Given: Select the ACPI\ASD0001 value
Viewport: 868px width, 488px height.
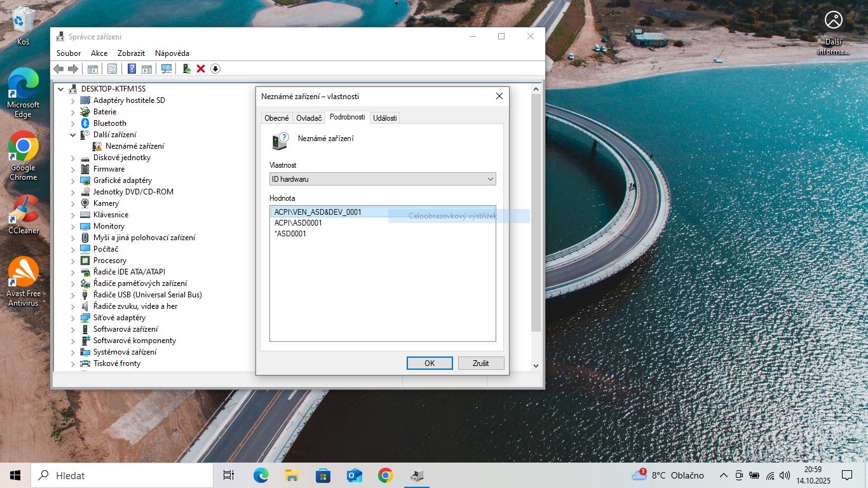Looking at the screenshot, I should pos(298,223).
